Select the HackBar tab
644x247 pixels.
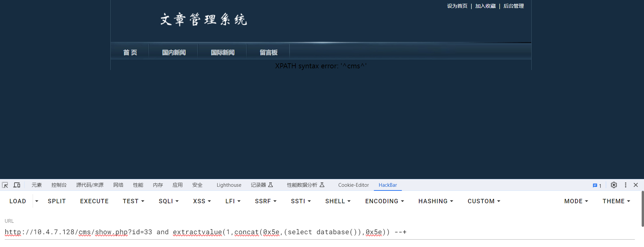tap(388, 185)
